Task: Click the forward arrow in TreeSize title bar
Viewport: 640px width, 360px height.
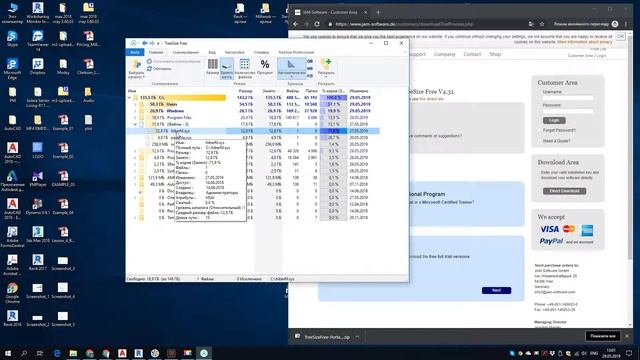Action: click(152, 43)
